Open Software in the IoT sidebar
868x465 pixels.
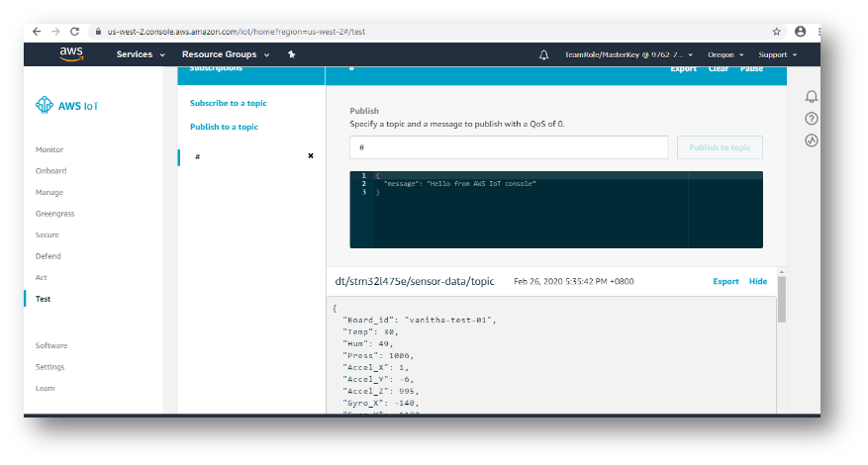click(x=51, y=345)
